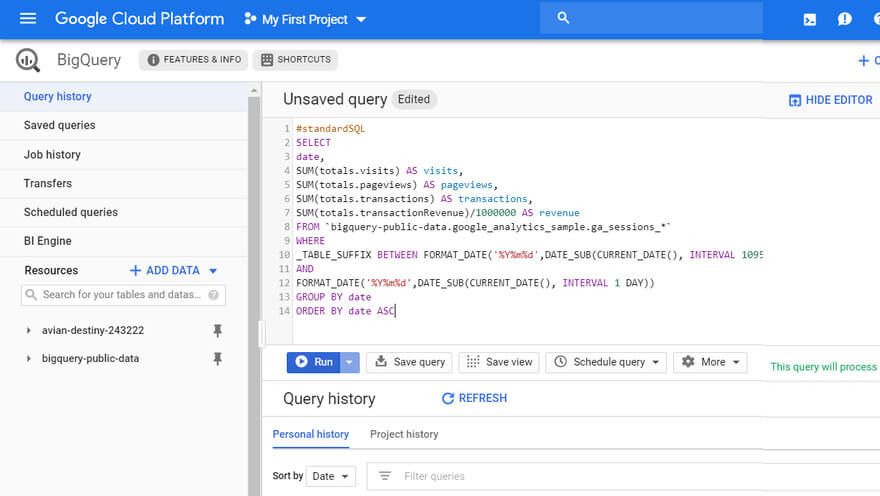Open the Schedule query menu

click(x=606, y=362)
